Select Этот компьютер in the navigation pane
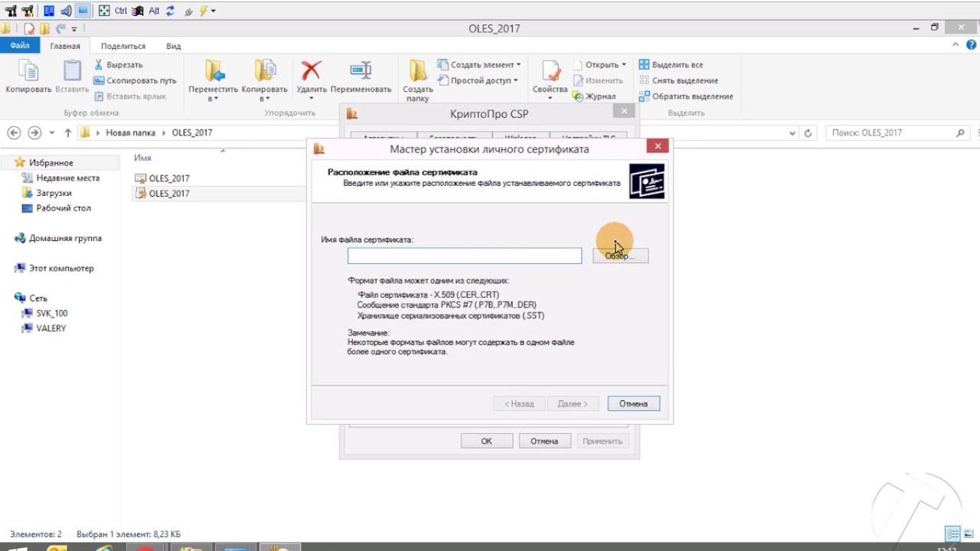Image resolution: width=980 pixels, height=551 pixels. 61,269
